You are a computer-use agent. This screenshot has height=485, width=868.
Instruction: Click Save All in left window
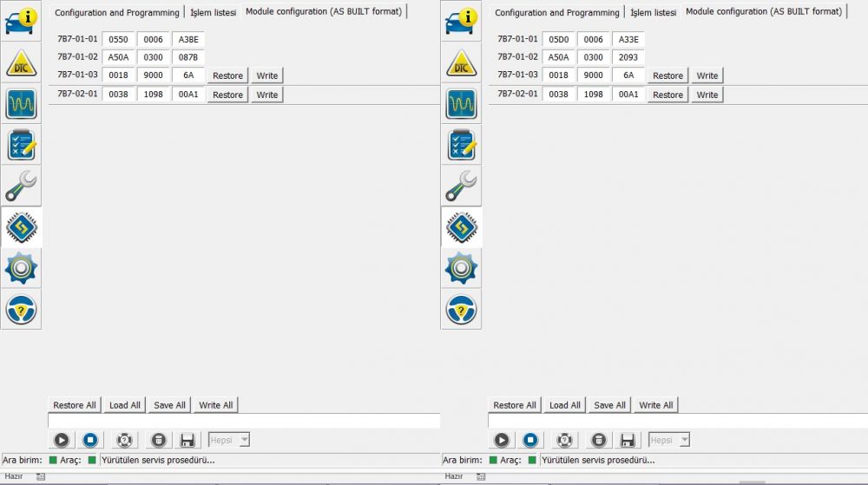[x=169, y=405]
